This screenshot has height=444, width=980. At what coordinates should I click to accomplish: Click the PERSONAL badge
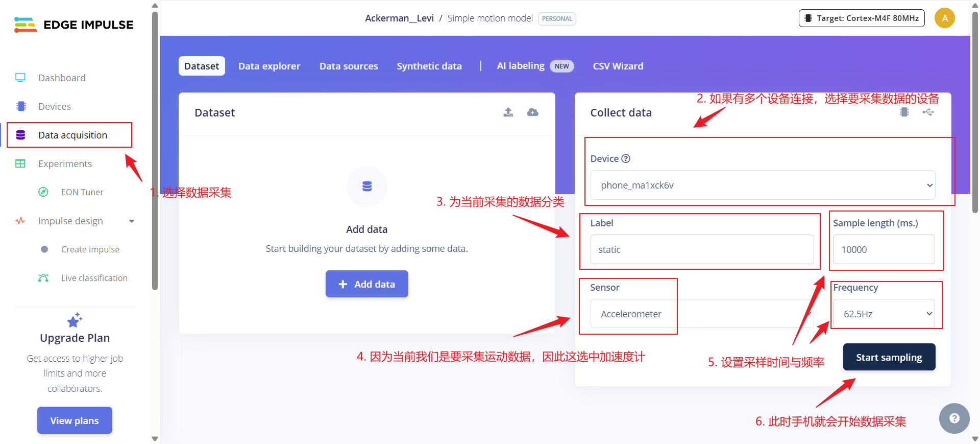pos(557,19)
